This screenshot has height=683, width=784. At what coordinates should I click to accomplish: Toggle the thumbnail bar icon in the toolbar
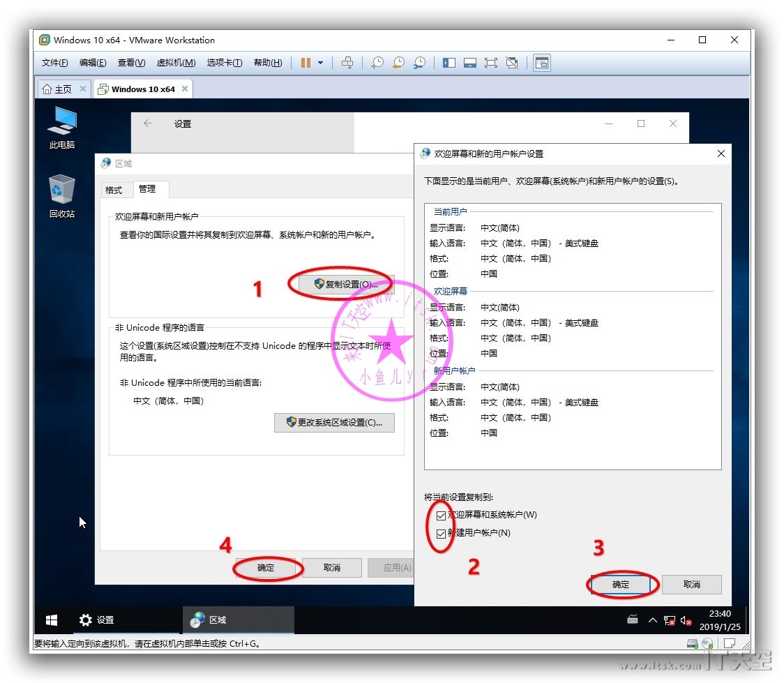tap(470, 63)
